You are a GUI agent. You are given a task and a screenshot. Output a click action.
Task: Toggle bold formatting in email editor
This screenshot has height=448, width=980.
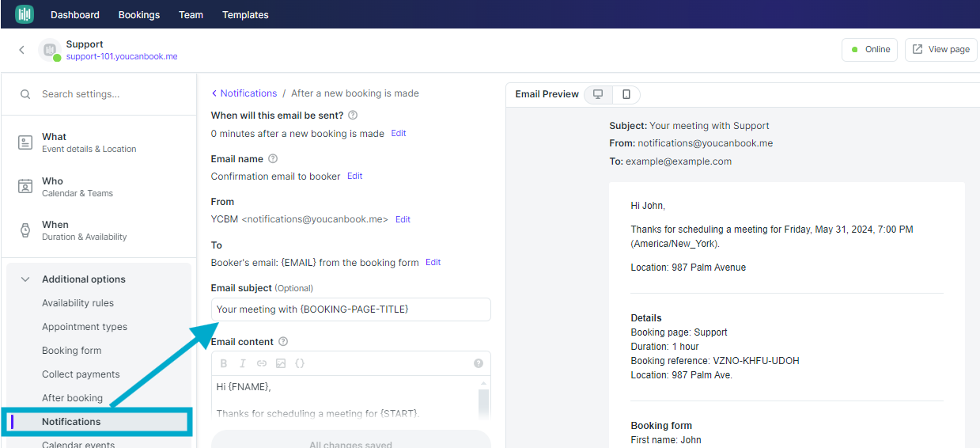(x=224, y=363)
